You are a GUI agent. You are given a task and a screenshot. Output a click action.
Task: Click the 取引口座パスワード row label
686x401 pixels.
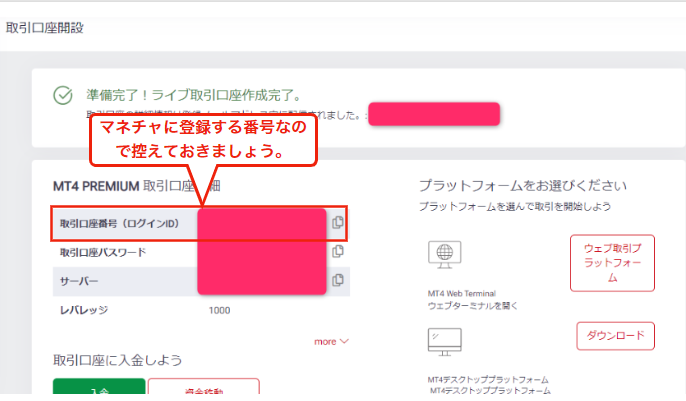click(x=103, y=252)
